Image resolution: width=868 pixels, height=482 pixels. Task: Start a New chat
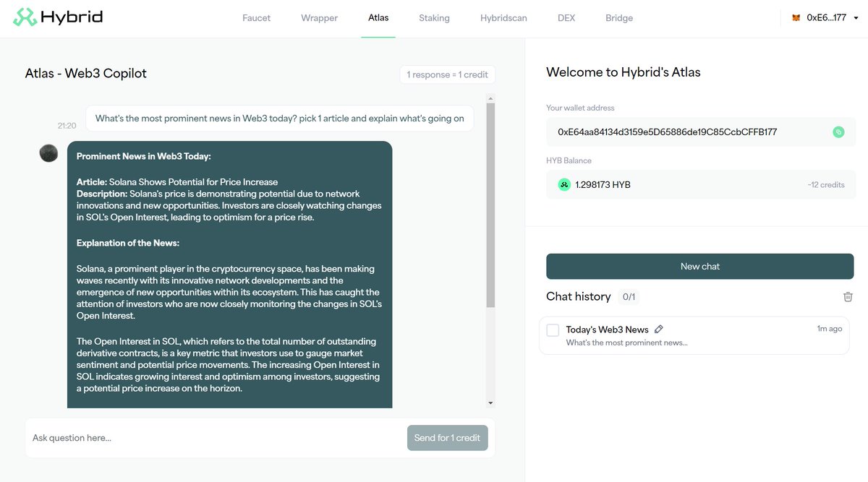click(x=699, y=266)
